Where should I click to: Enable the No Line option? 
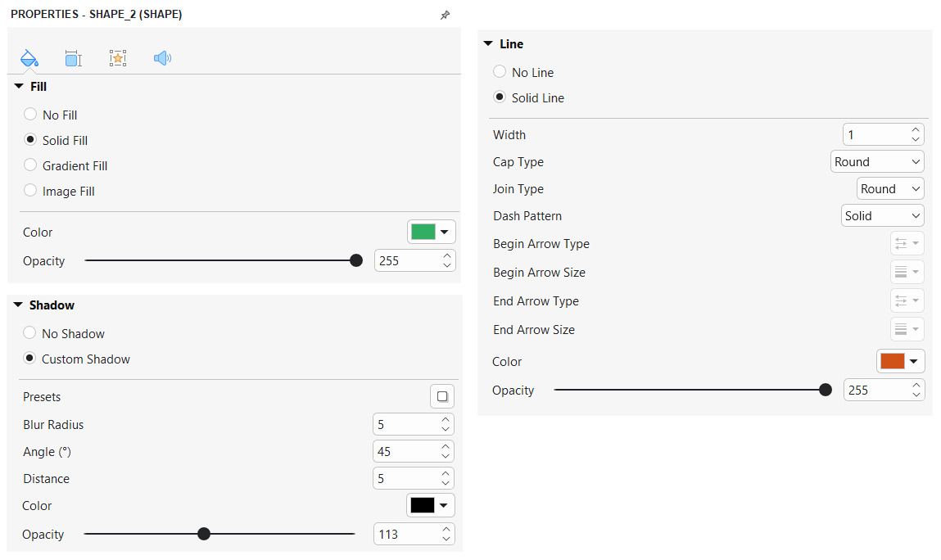click(500, 72)
